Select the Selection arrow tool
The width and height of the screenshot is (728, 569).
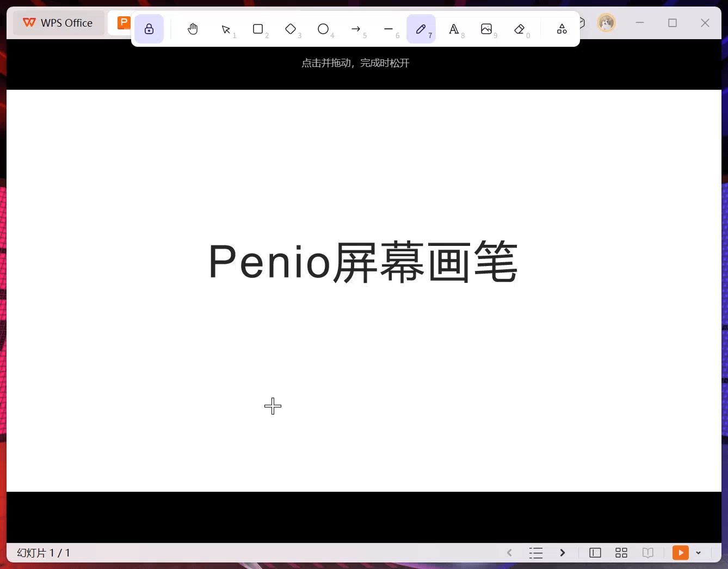(x=226, y=29)
